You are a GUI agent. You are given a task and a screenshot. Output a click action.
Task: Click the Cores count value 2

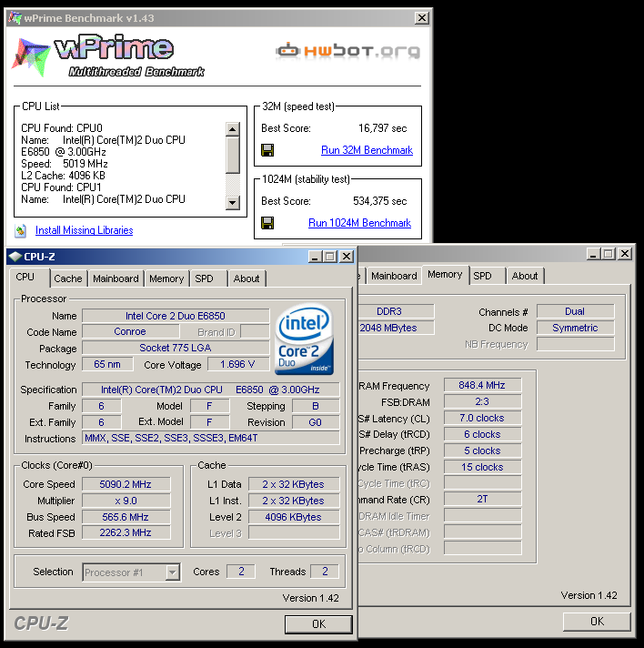pos(241,572)
